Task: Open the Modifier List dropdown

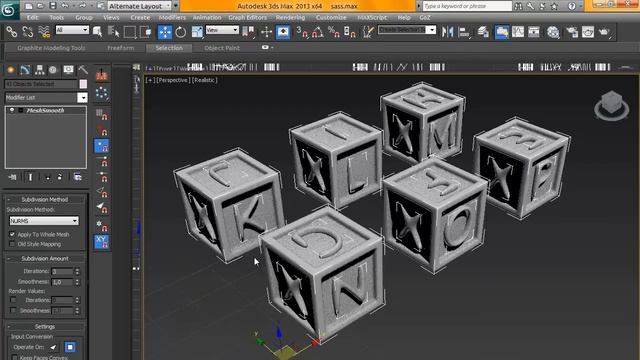Action: pos(82,98)
